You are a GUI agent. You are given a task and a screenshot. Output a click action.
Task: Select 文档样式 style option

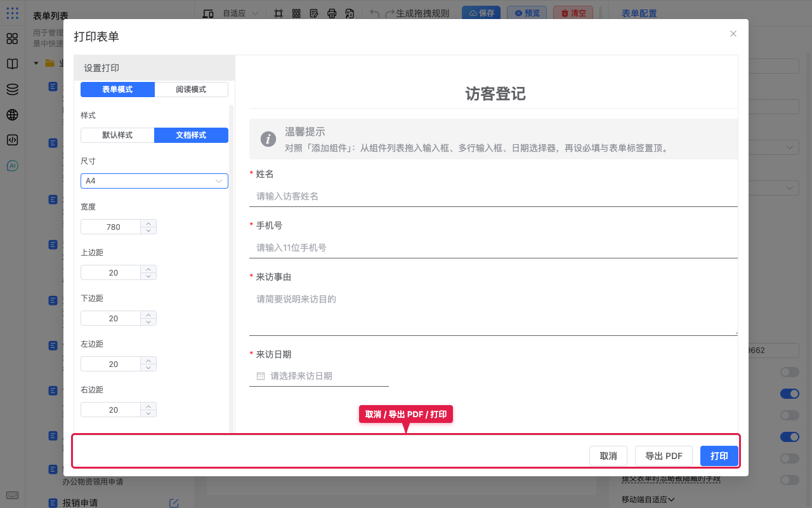191,135
